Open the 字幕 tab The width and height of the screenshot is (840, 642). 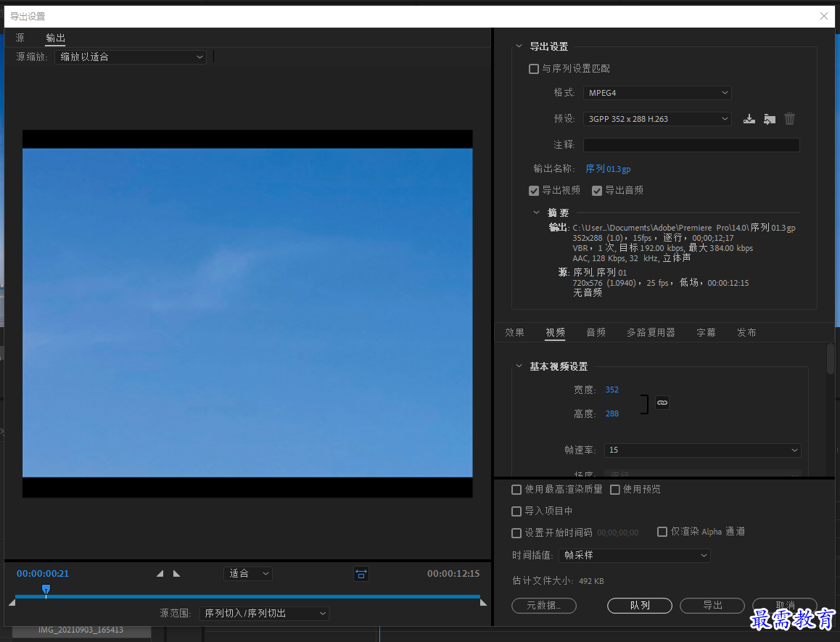click(706, 332)
